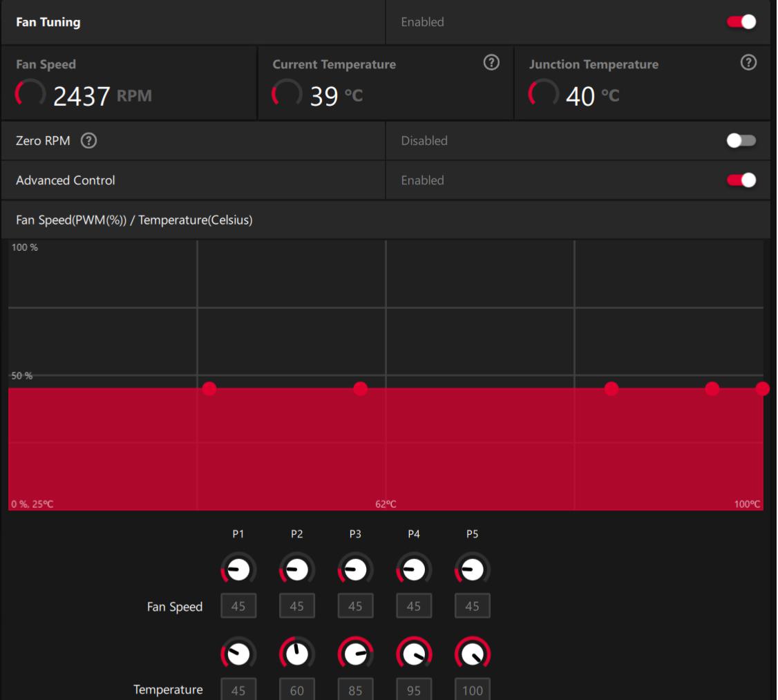Screen dimensions: 778x700
Task: Disable Fan Tuning
Action: click(x=741, y=21)
